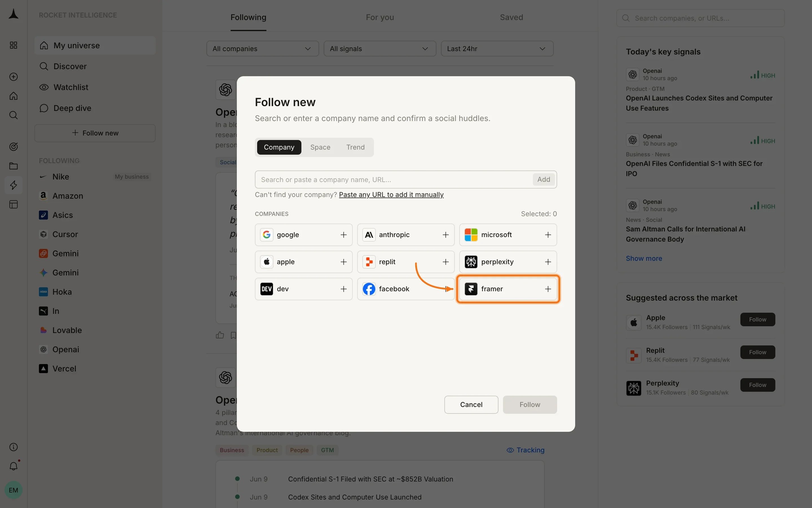Open the Last 24hr dropdown

pyautogui.click(x=497, y=49)
